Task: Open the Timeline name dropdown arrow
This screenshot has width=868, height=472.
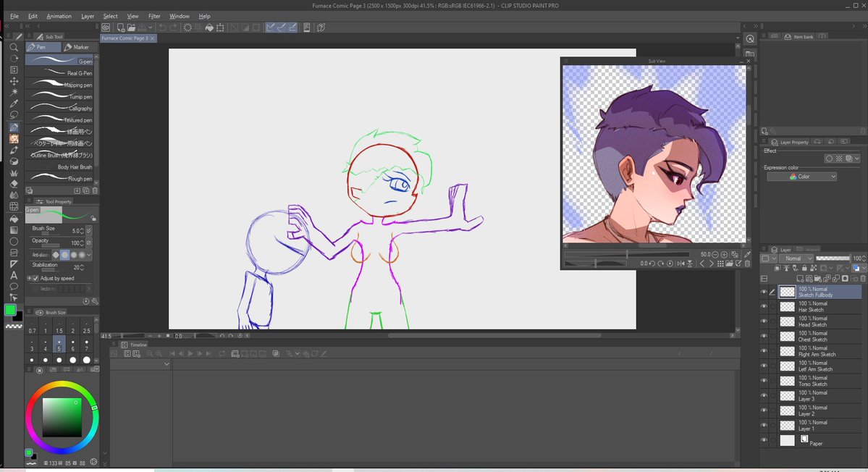Action: click(167, 364)
